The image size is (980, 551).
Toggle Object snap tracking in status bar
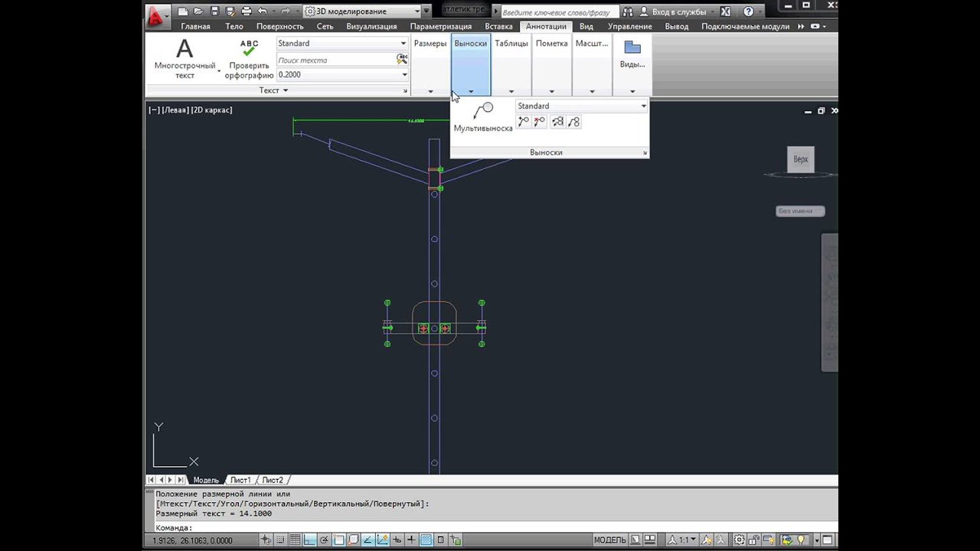click(367, 540)
